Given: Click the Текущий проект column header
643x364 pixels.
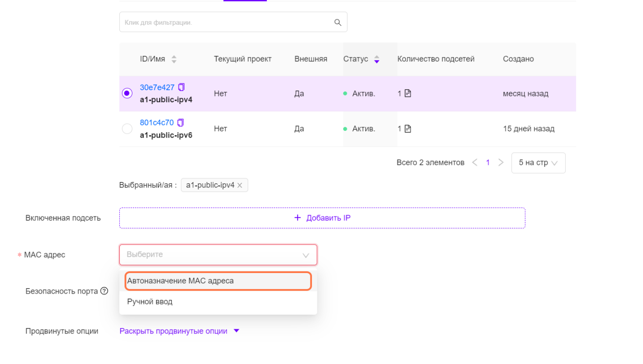Looking at the screenshot, I should click(x=243, y=59).
